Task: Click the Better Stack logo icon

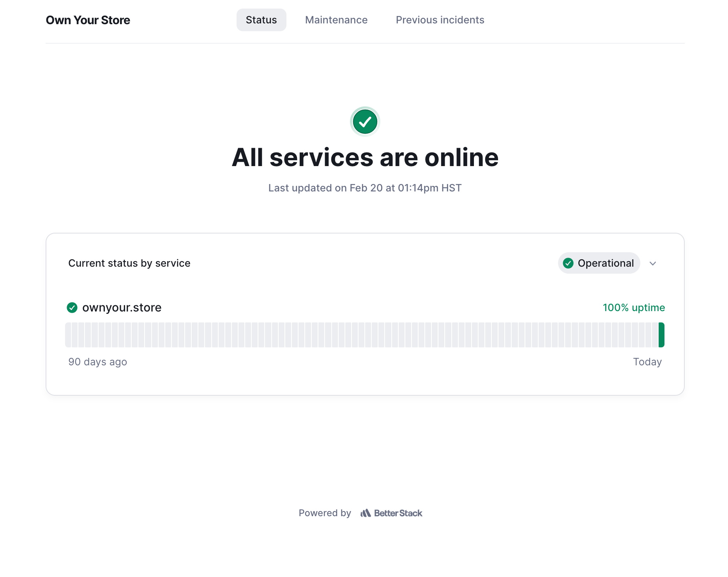Action: click(366, 513)
